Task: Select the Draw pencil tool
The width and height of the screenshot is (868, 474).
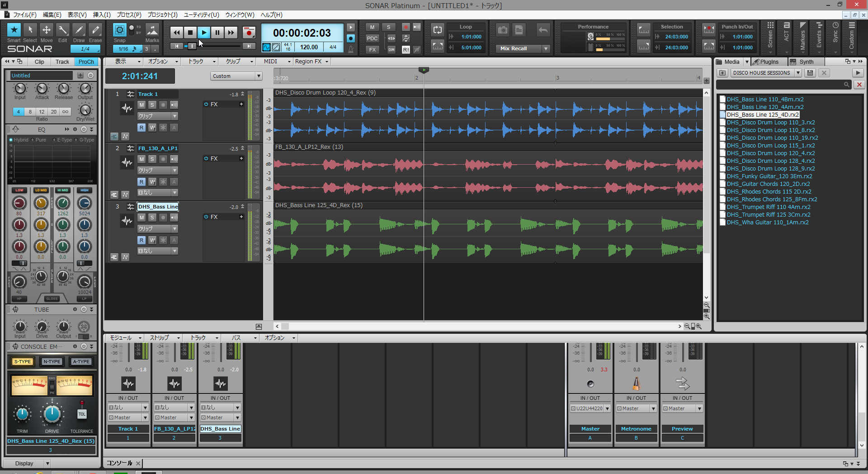Action: pos(79,30)
